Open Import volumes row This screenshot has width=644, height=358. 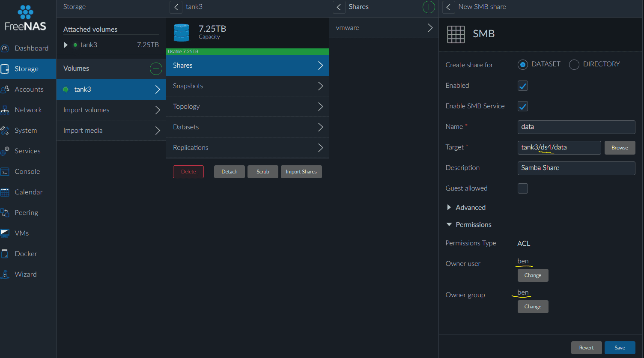pyautogui.click(x=111, y=110)
